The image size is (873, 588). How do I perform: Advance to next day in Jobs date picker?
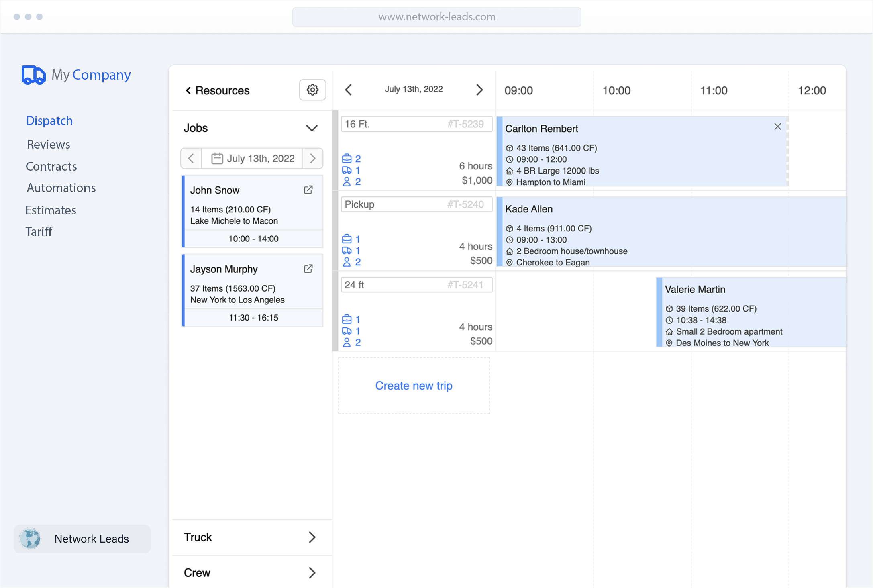(312, 158)
